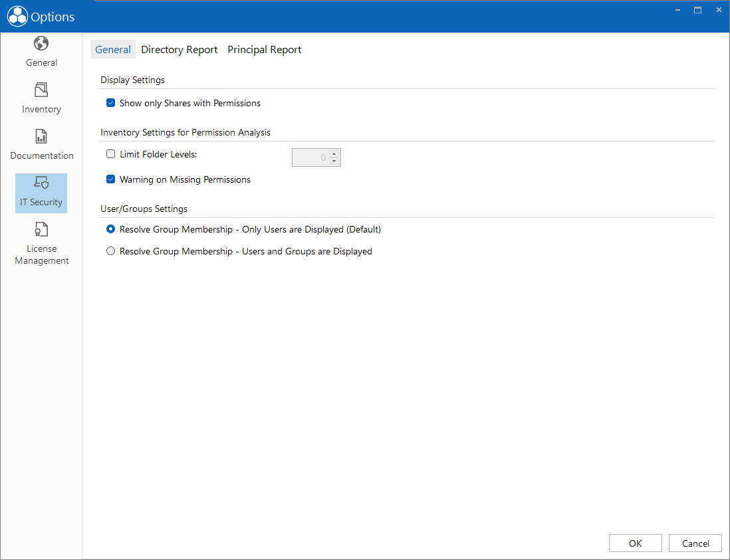The image size is (730, 560).
Task: Increase folder levels with up arrow
Action: (x=334, y=153)
